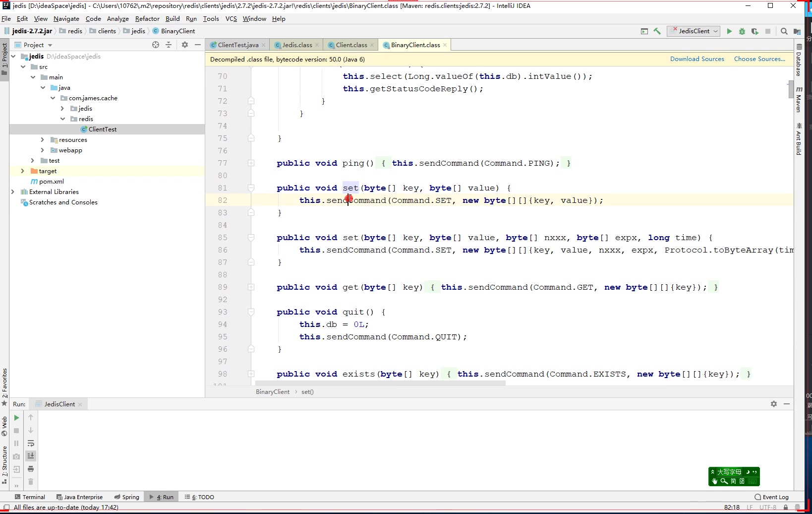Expand folded ping() method body
Screen dimensions: 812x514
pyautogui.click(x=251, y=163)
